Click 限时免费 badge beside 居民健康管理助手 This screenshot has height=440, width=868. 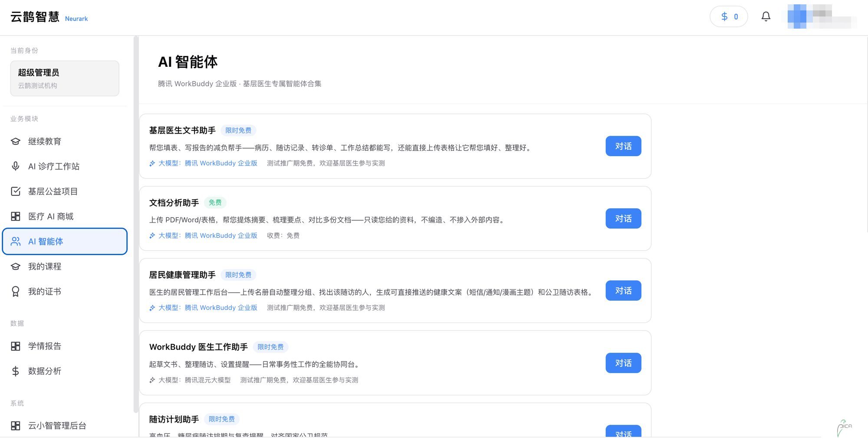[x=238, y=275]
